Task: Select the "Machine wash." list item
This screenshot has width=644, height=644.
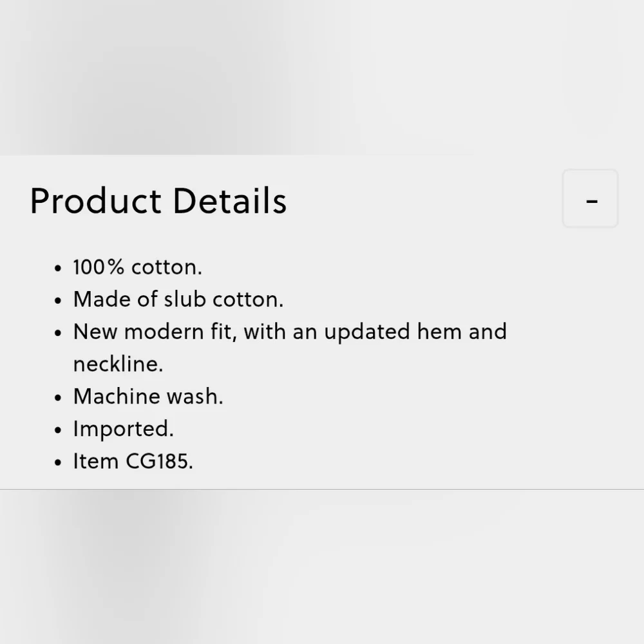Action: 148,396
